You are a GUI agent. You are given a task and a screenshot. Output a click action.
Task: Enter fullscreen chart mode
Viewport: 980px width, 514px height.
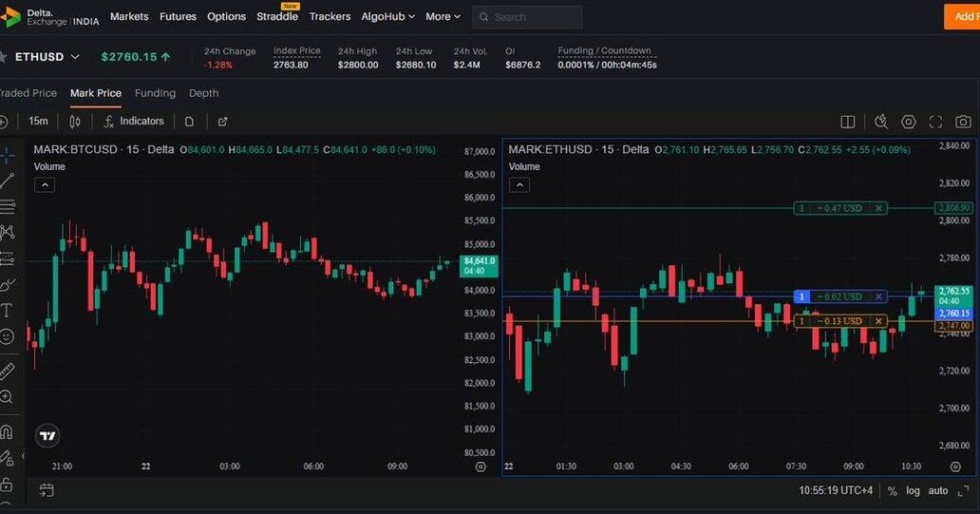point(935,122)
